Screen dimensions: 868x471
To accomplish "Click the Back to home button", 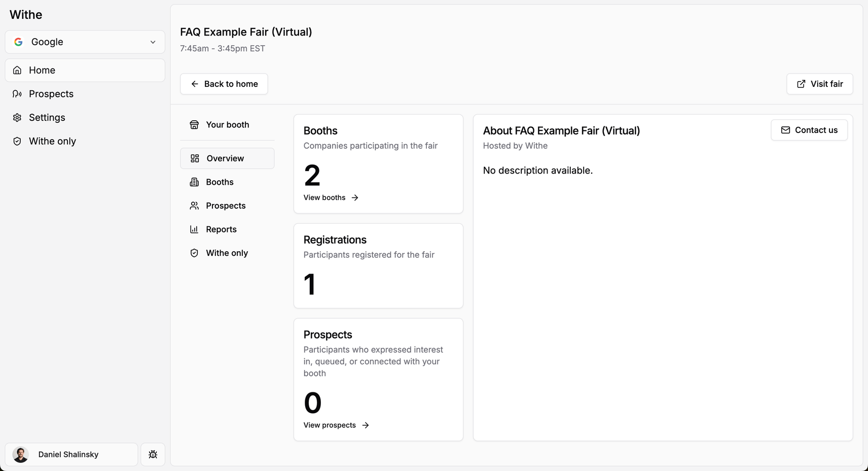I will click(x=224, y=84).
